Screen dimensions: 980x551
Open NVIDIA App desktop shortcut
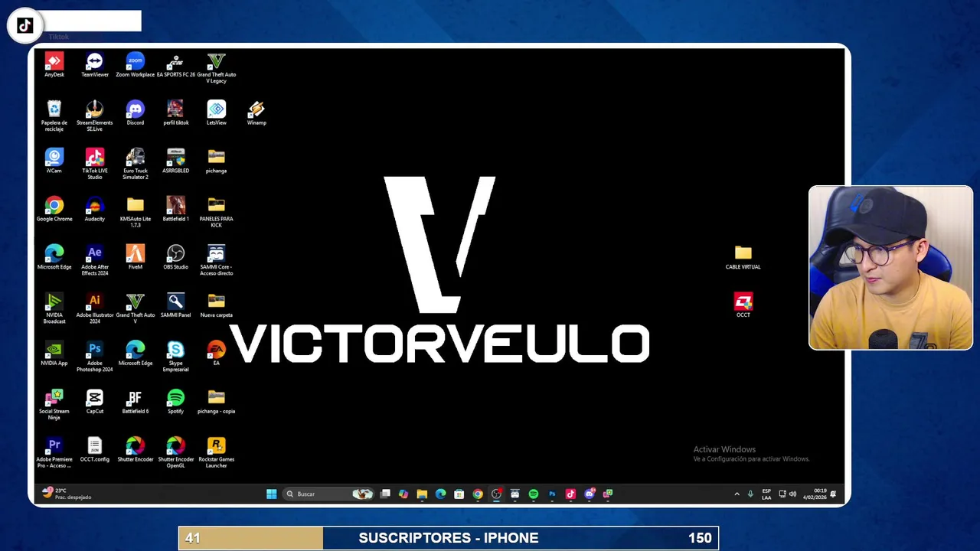[54, 354]
